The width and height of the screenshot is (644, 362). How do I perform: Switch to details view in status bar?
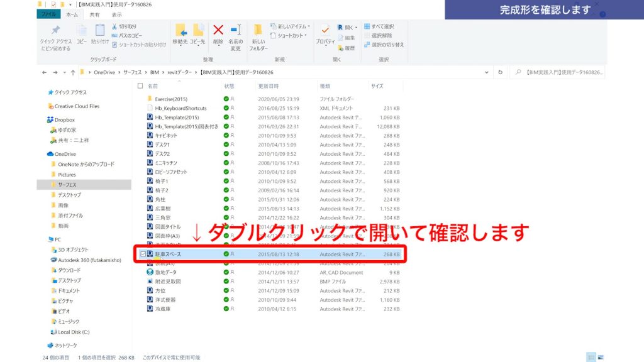pyautogui.click(x=591, y=356)
